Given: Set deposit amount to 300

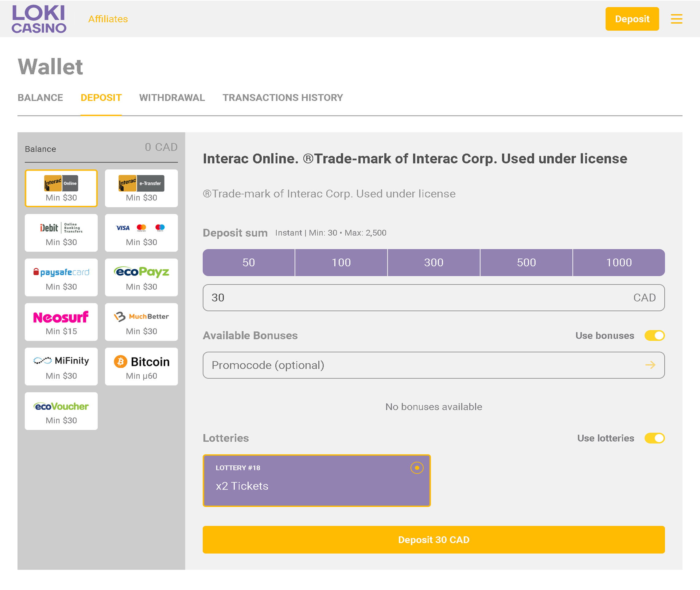Looking at the screenshot, I should [434, 263].
